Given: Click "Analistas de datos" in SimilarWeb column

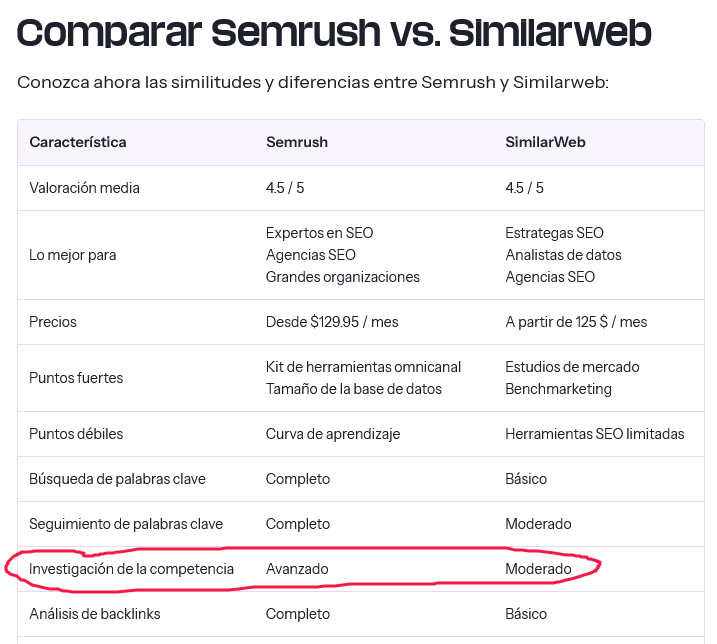Looking at the screenshot, I should point(563,255).
